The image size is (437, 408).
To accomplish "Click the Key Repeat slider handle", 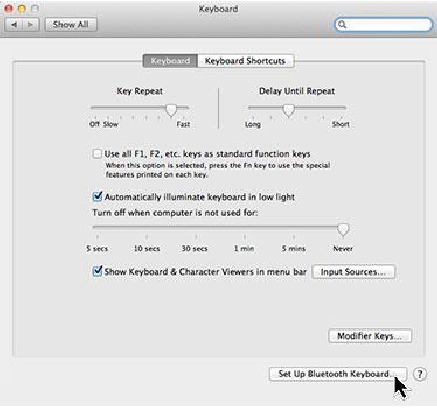I will (171, 110).
